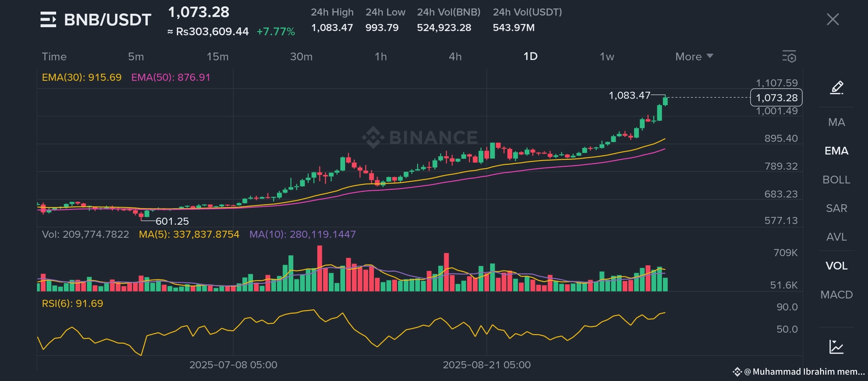
Task: Select the 1D interval
Action: tap(530, 56)
